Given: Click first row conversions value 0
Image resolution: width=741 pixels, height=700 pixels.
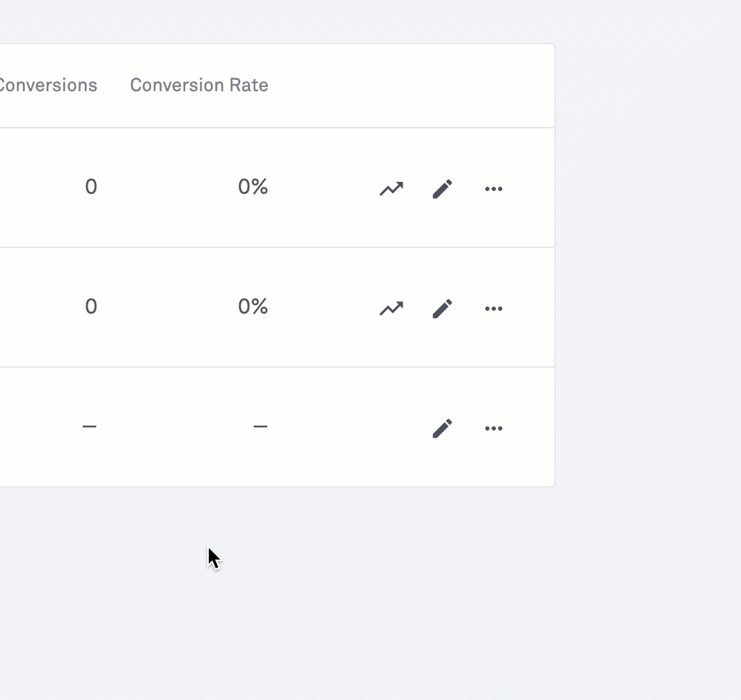Looking at the screenshot, I should tap(90, 187).
